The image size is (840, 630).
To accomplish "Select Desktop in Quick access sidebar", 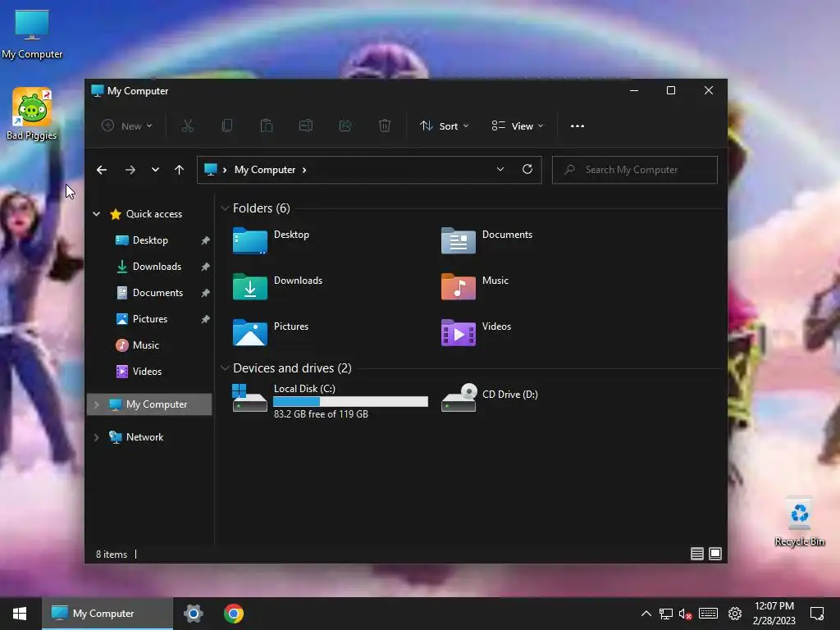I will pos(150,240).
